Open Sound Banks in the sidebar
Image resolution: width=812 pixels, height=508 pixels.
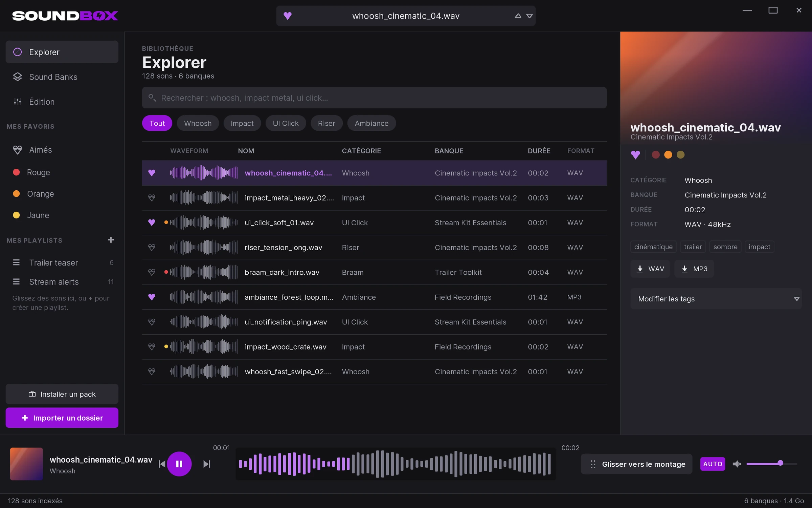point(62,77)
